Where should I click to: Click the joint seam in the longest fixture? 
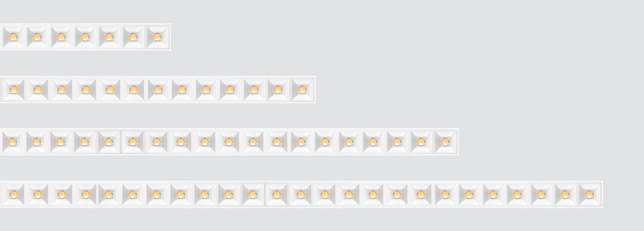click(x=265, y=194)
